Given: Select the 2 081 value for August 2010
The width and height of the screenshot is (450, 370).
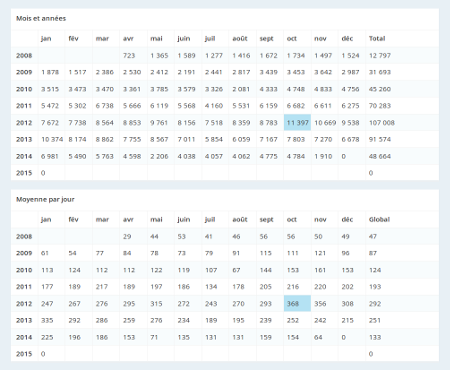Looking at the screenshot, I should click(x=241, y=89).
